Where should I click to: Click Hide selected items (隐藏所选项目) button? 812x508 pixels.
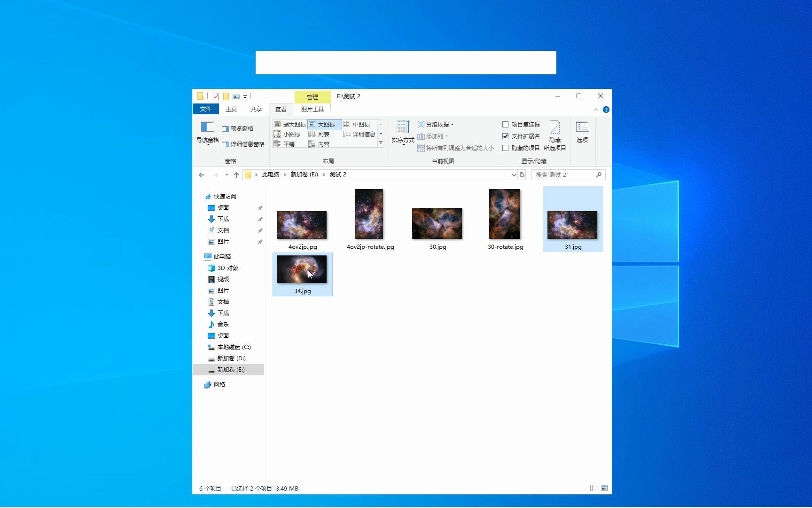pos(554,135)
